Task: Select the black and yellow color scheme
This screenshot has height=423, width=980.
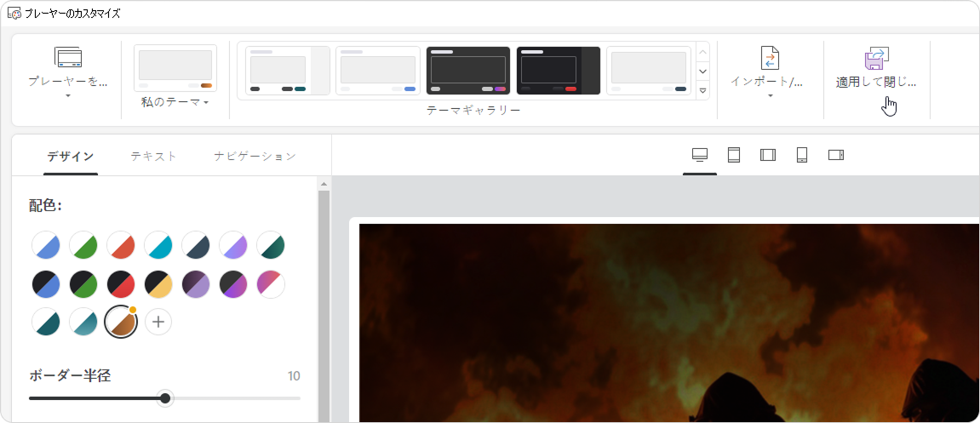Action: pos(158,283)
